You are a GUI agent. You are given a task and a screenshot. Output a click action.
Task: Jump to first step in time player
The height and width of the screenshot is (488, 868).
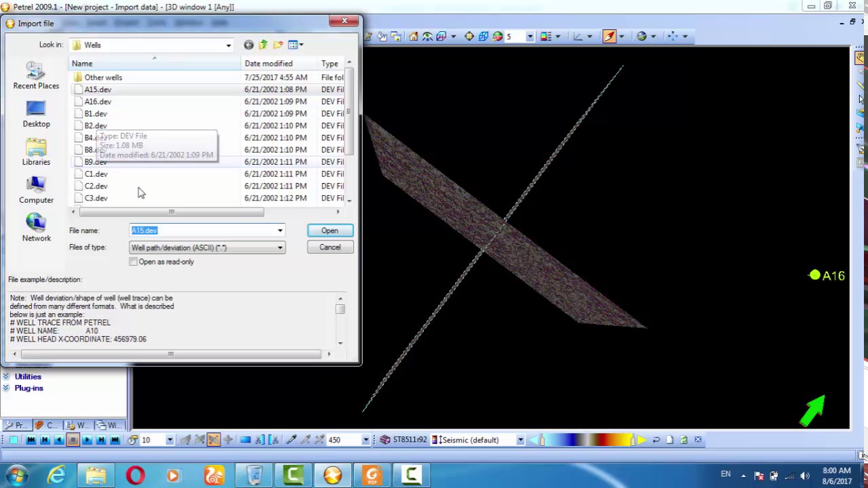[x=31, y=440]
